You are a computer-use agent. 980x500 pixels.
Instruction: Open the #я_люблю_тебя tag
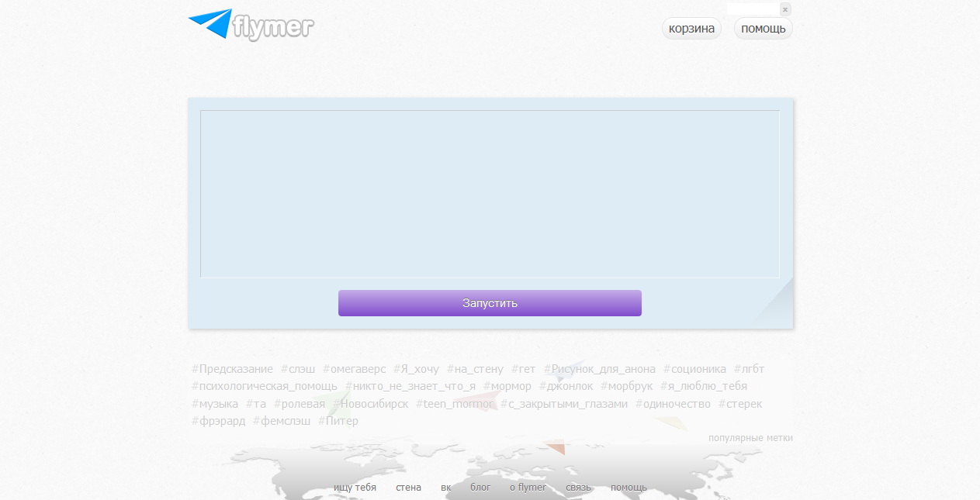(704, 386)
